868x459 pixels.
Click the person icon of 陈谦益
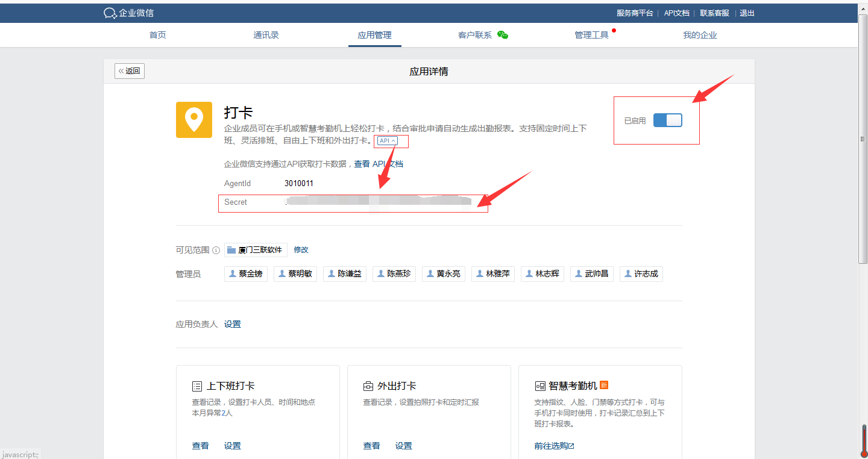click(x=331, y=273)
